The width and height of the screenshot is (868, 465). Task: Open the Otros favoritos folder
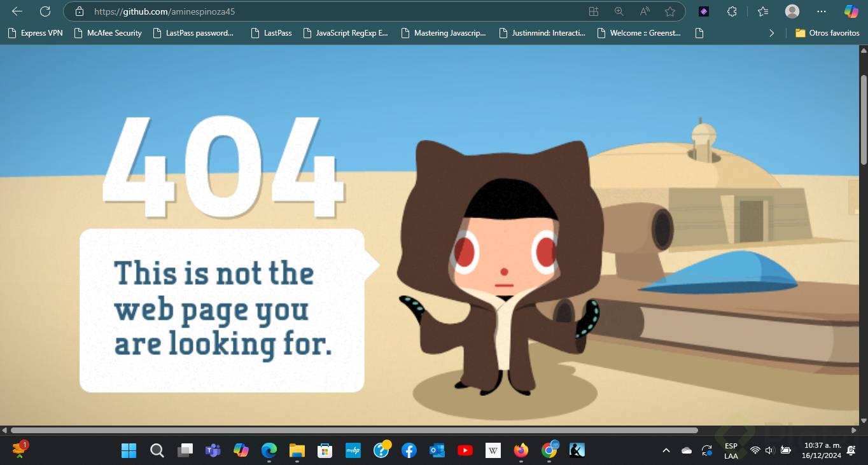pyautogui.click(x=827, y=33)
